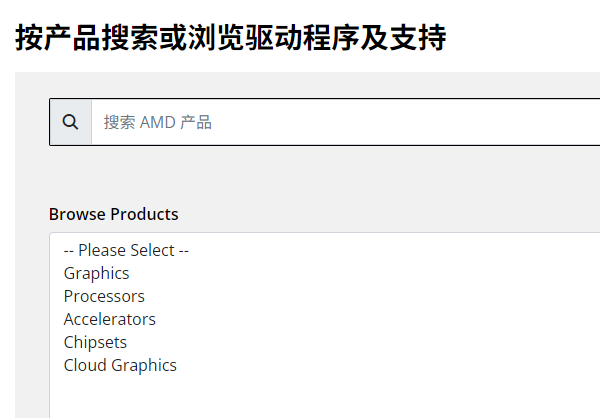
Task: Pick Accelerators in the Browse Products list
Action: [110, 319]
